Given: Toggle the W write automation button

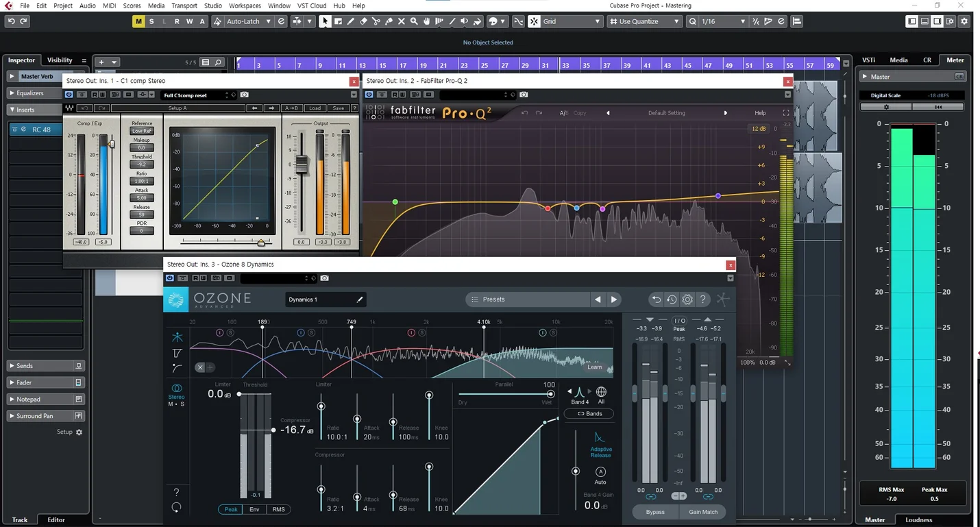Looking at the screenshot, I should [x=189, y=21].
